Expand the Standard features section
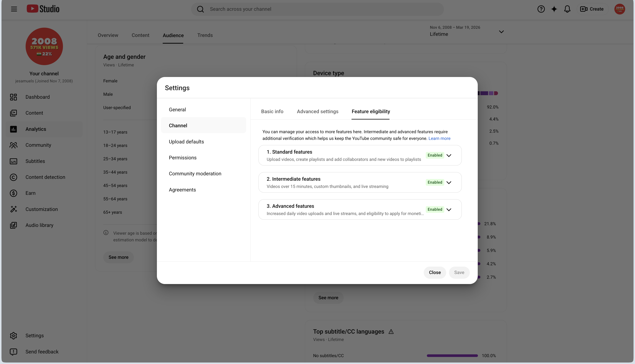Viewport: 635px width, 364px height. pyautogui.click(x=360, y=155)
